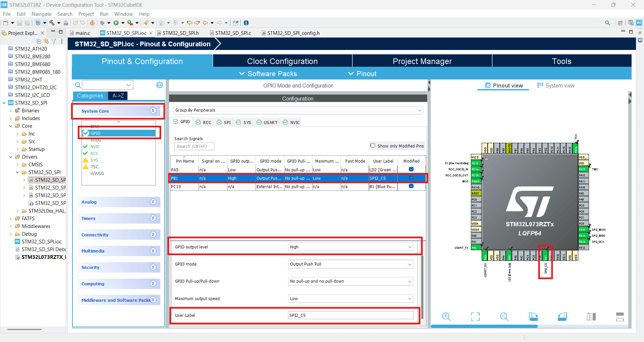644x342 pixels.
Task: Click the Link with Editor icon in Project Explorer
Action: 46,41
